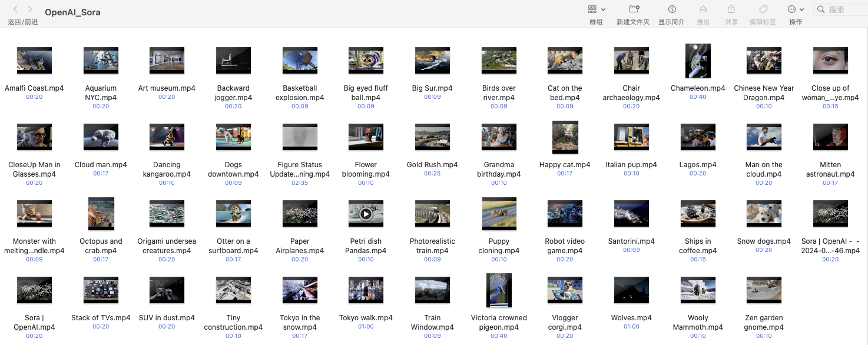
Task: Select the Chameleon.mp4 vertical video icon
Action: [x=698, y=61]
